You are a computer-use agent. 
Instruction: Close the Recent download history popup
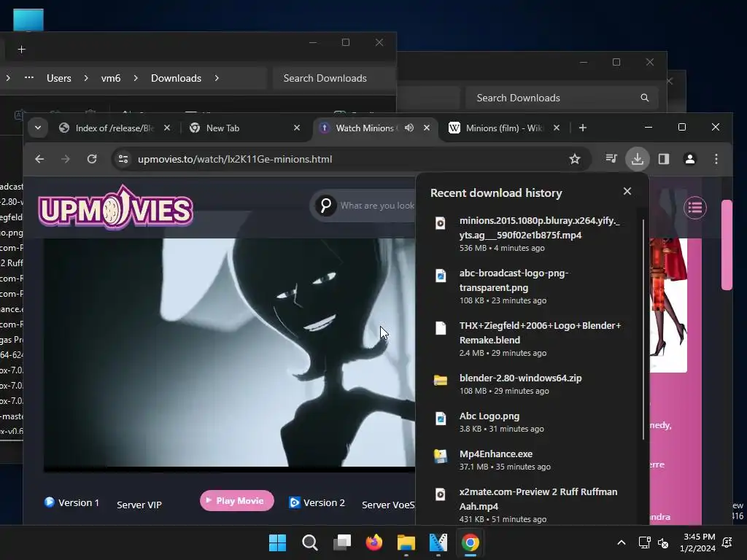coord(627,191)
